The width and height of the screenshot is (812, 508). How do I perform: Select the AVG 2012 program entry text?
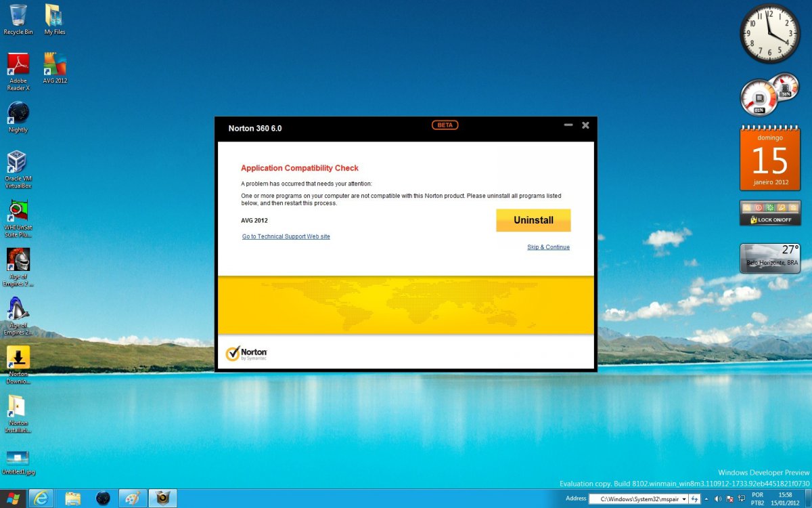click(254, 221)
